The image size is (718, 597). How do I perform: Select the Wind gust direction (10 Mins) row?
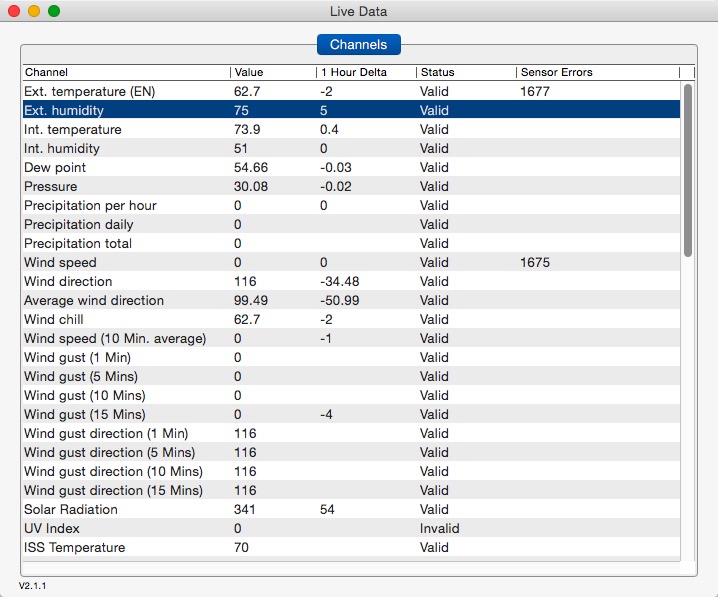(x=351, y=472)
